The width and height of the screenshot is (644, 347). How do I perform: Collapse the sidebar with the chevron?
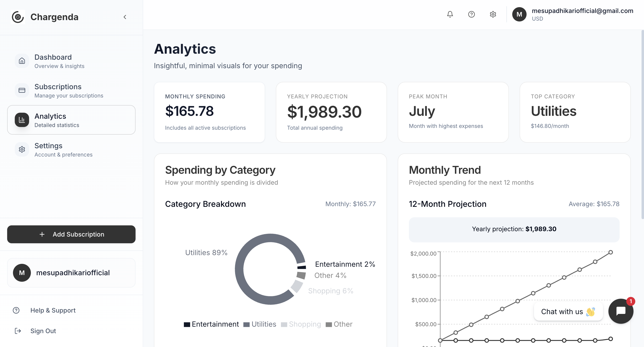click(x=125, y=17)
